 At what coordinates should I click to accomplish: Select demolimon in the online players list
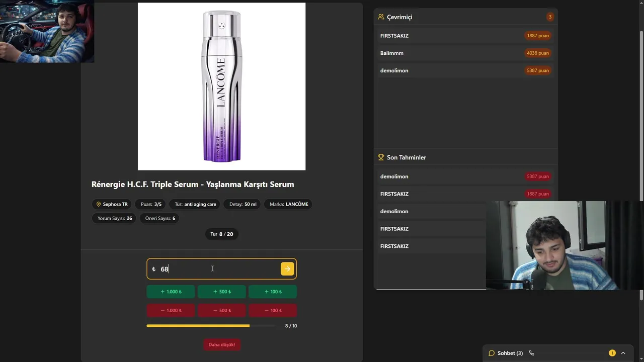pyautogui.click(x=465, y=70)
